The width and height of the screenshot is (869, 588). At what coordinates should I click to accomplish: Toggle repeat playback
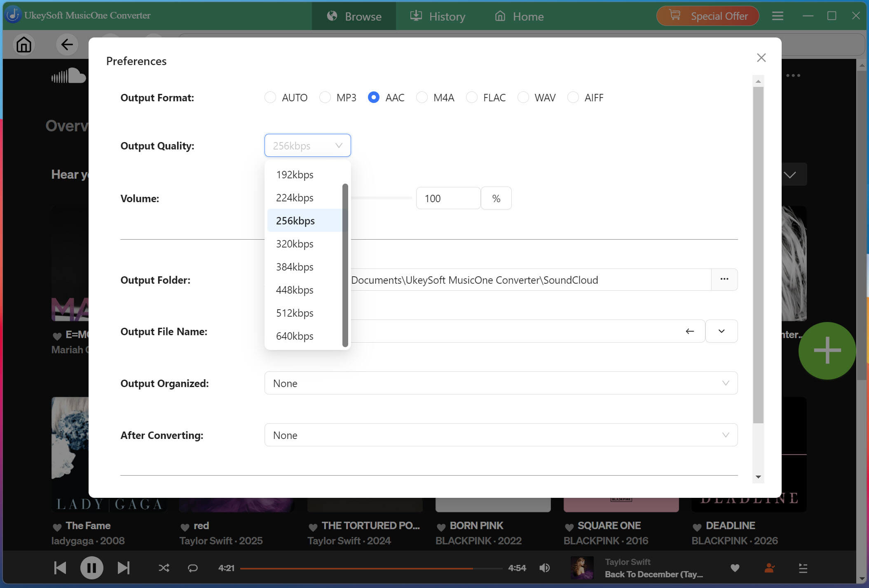(192, 568)
